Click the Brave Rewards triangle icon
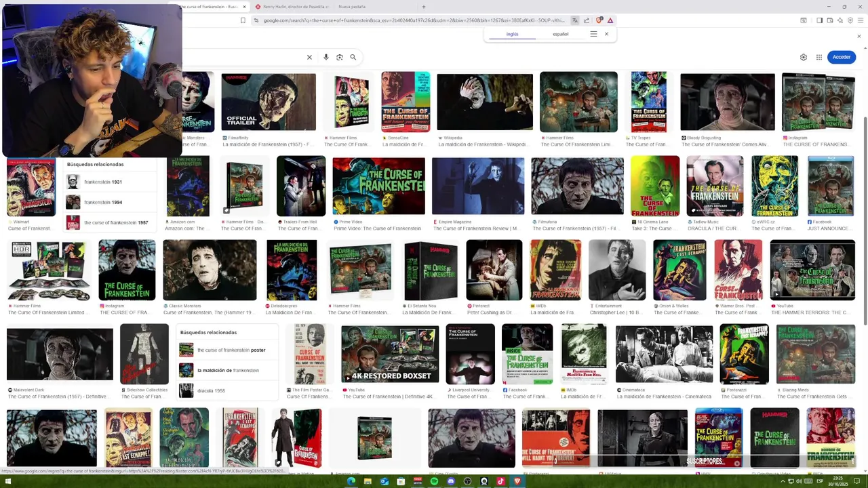This screenshot has width=868, height=488. [x=610, y=20]
